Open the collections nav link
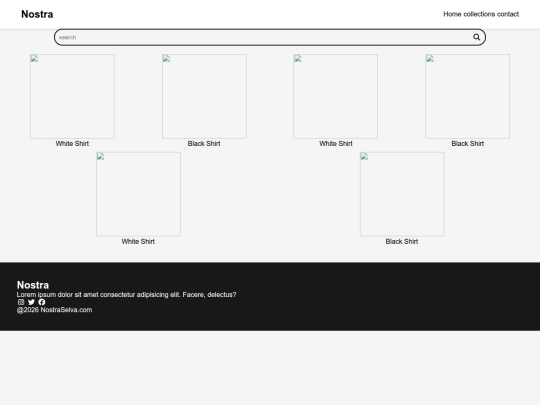 (x=479, y=14)
